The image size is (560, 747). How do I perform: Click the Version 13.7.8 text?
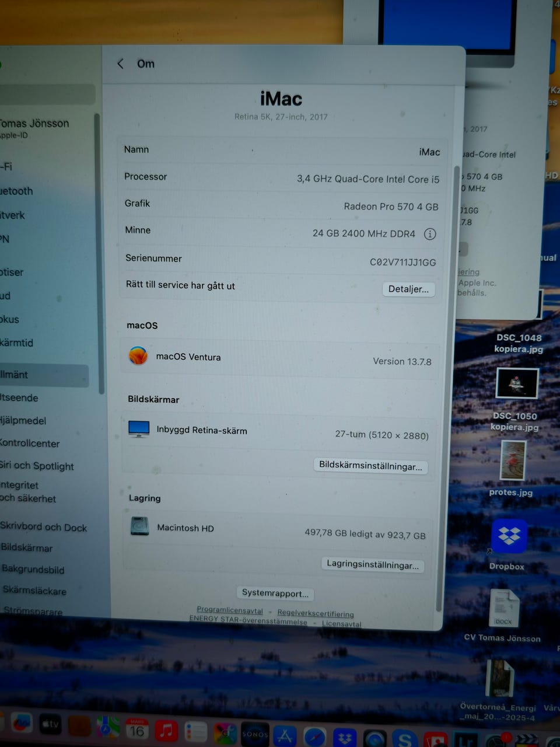pos(402,362)
